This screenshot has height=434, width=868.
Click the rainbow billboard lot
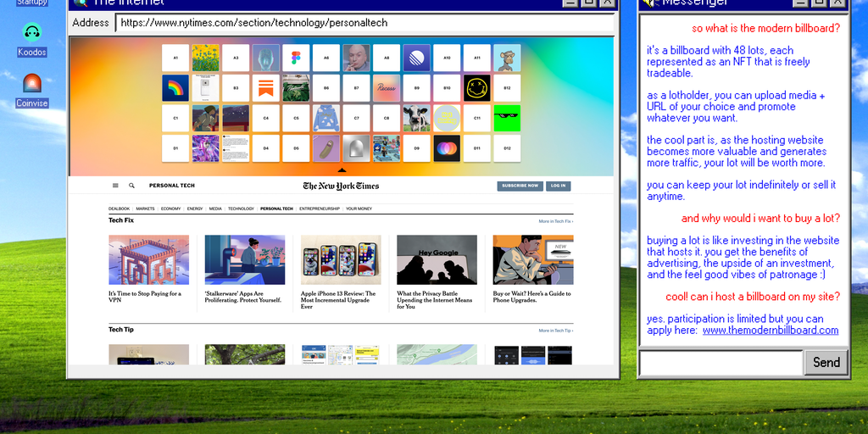pos(175,88)
